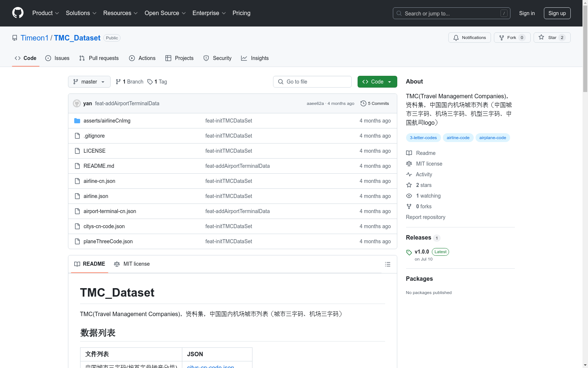Click the Notifications bell button

469,38
